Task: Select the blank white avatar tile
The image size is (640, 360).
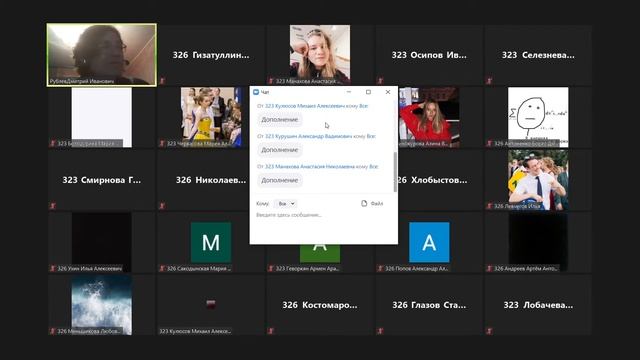Action: tap(102, 117)
